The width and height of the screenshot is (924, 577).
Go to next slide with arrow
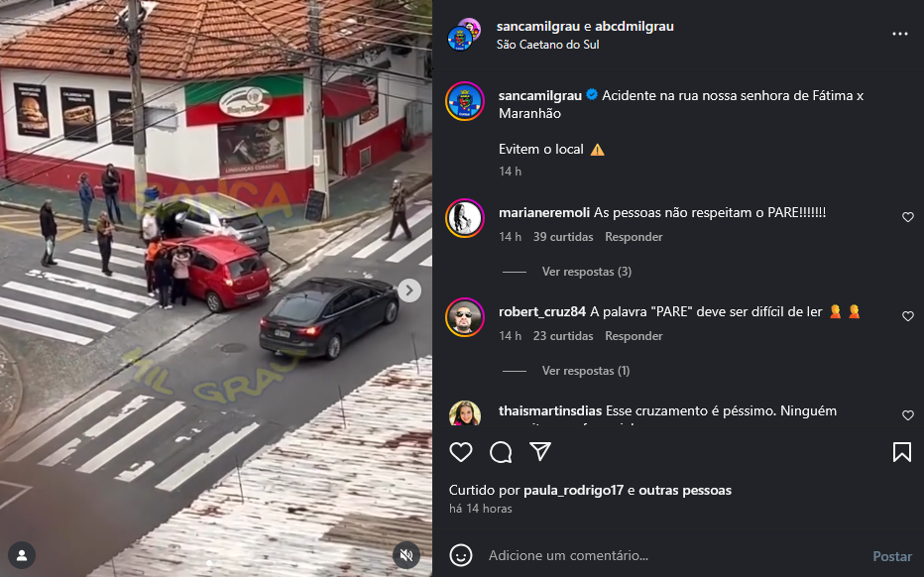(x=409, y=289)
